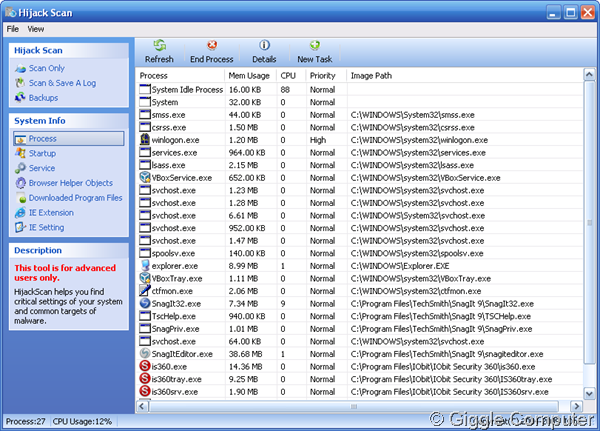Image resolution: width=600 pixels, height=431 pixels.
Task: Open the File menu
Action: coord(12,29)
